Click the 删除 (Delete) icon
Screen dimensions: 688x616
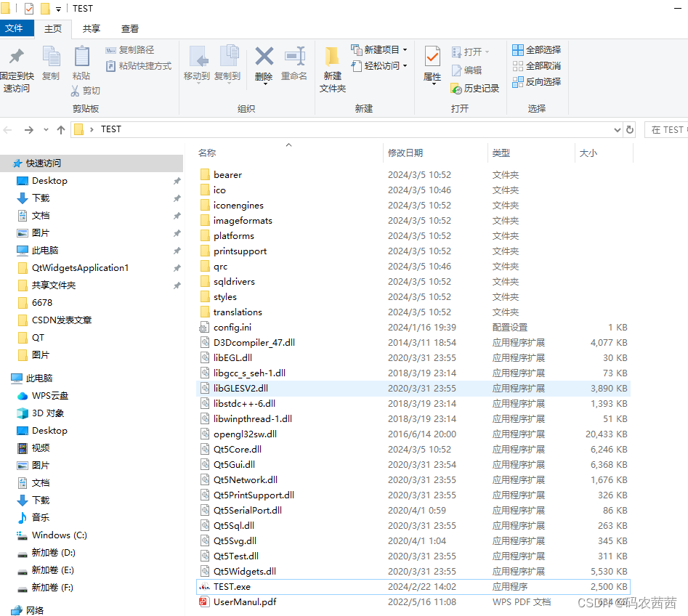coord(263,58)
